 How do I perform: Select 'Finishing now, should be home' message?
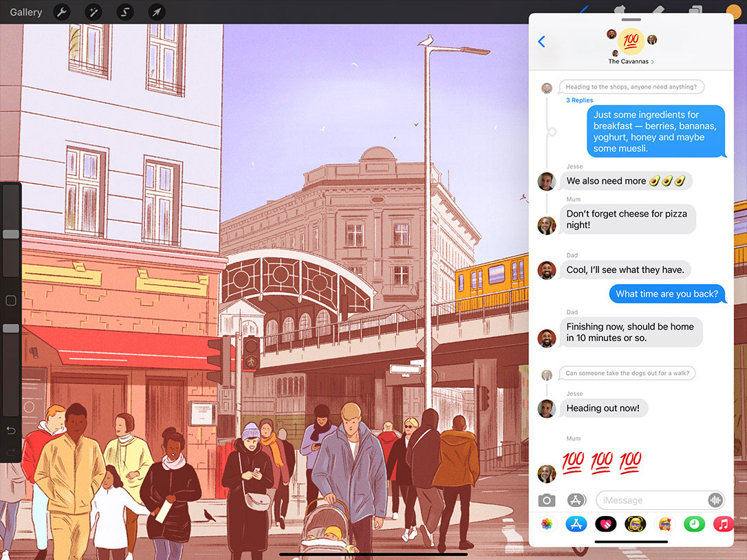point(631,332)
